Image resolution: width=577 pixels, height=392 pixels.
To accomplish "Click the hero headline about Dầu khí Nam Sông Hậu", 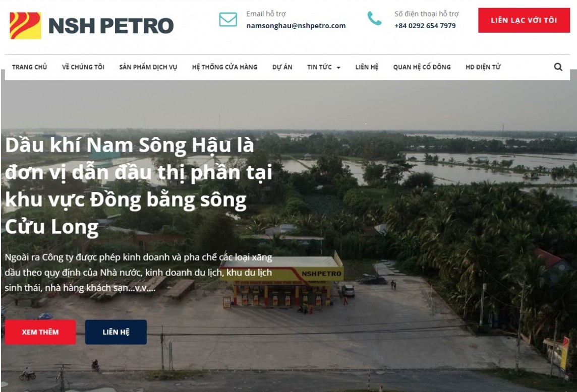I will pos(139,186).
